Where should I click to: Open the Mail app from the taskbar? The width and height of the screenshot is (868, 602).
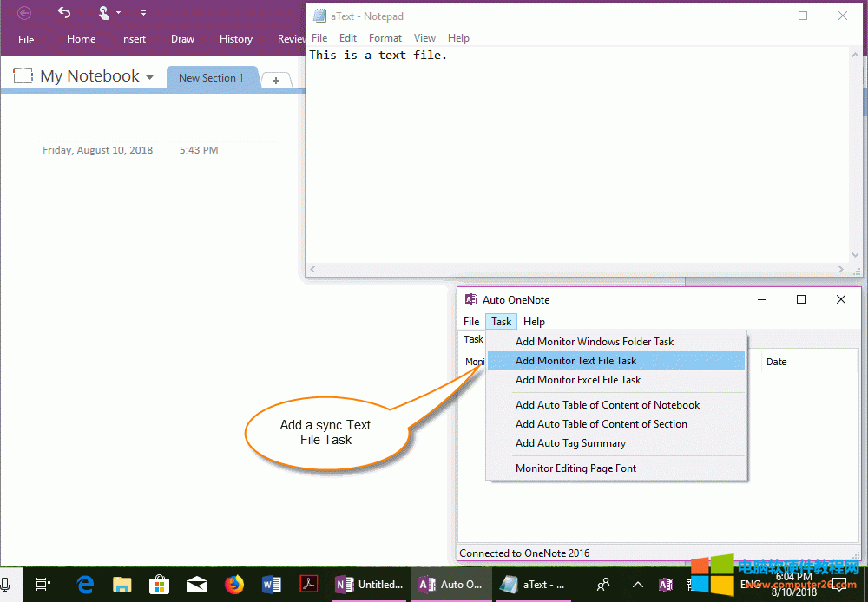(196, 584)
